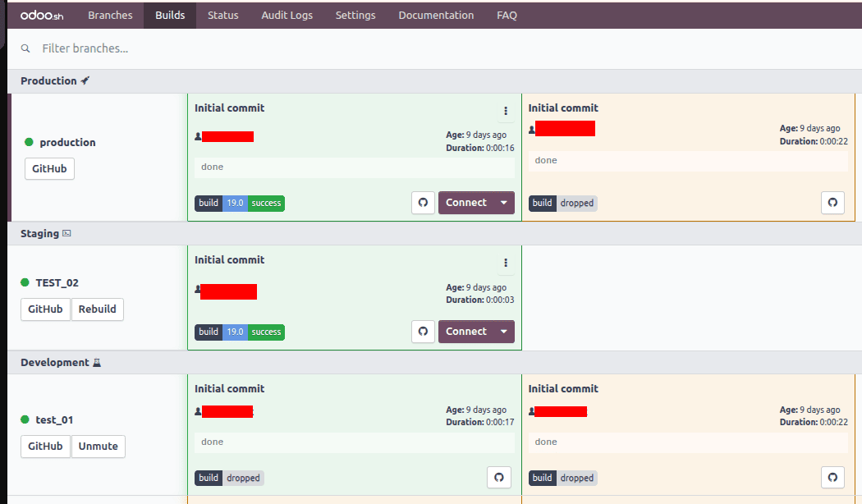Open GitHub for production branch

(x=49, y=169)
